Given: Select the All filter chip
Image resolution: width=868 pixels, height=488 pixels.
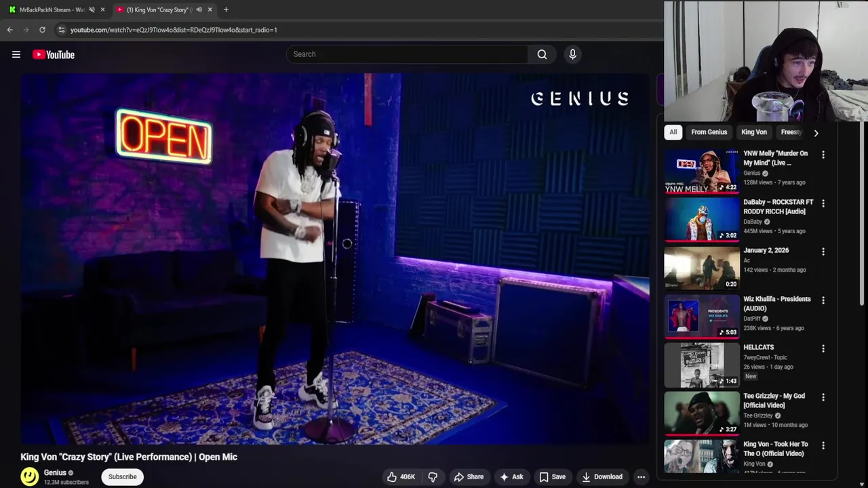Looking at the screenshot, I should coord(673,132).
